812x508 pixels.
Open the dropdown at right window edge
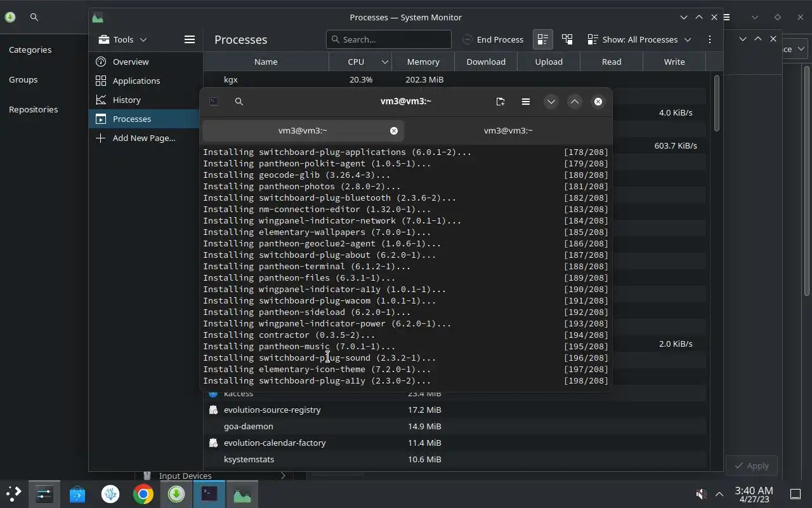[796, 49]
